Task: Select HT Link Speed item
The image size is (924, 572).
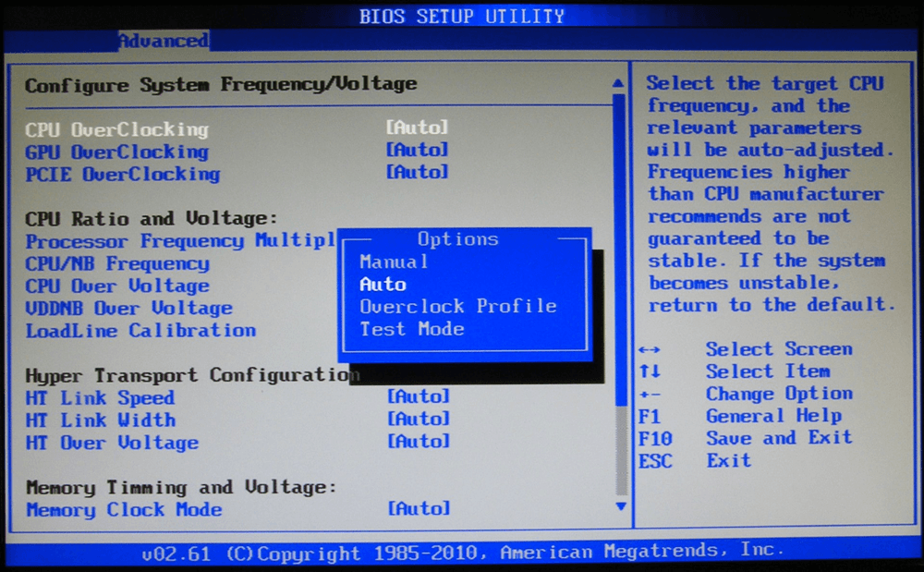Action: pos(100,398)
